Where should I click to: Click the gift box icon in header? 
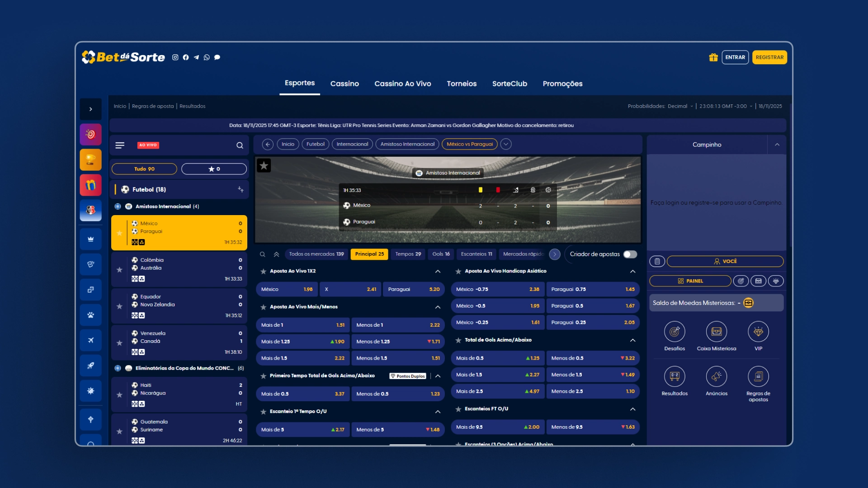coord(713,57)
